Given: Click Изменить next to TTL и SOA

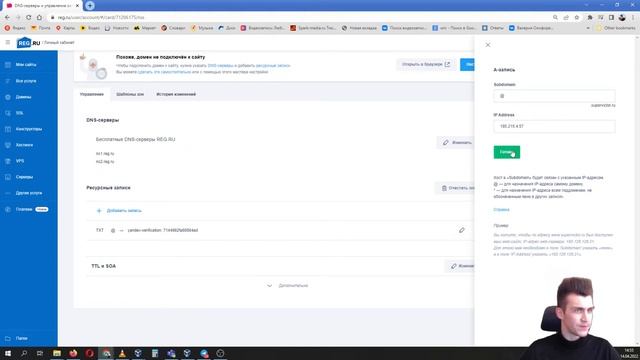Looking at the screenshot, I should coord(460,266).
